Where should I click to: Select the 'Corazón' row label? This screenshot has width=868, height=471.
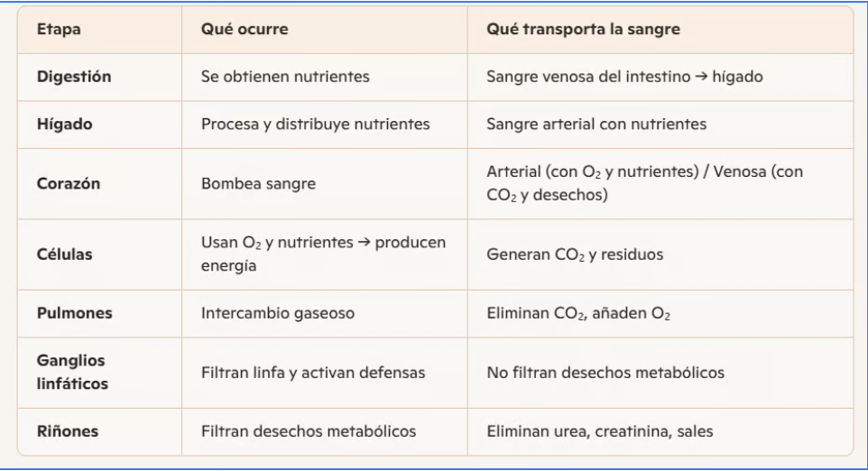pyautogui.click(x=68, y=183)
